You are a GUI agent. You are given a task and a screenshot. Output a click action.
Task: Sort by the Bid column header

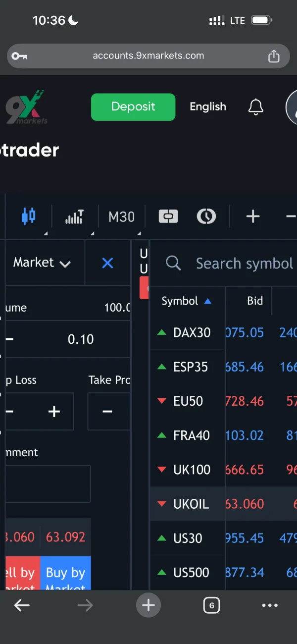[255, 301]
